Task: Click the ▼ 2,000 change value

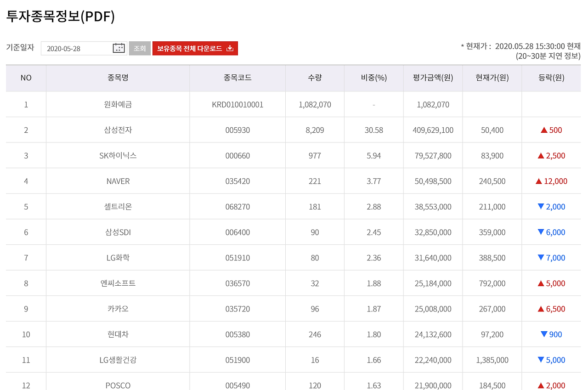Action: 551,207
